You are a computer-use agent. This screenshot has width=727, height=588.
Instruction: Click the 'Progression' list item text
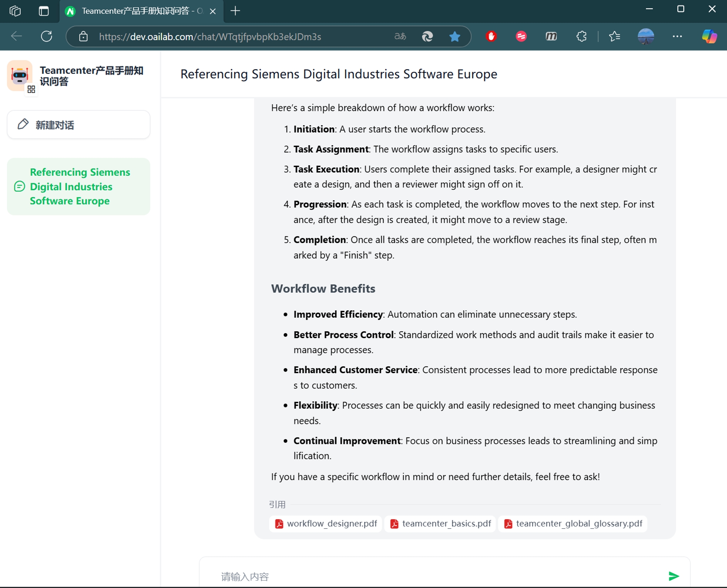(x=474, y=212)
